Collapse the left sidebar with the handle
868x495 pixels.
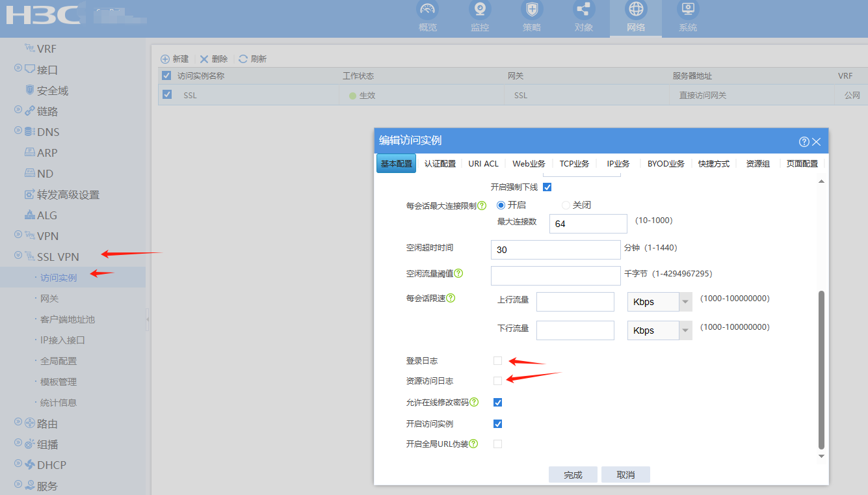click(148, 319)
